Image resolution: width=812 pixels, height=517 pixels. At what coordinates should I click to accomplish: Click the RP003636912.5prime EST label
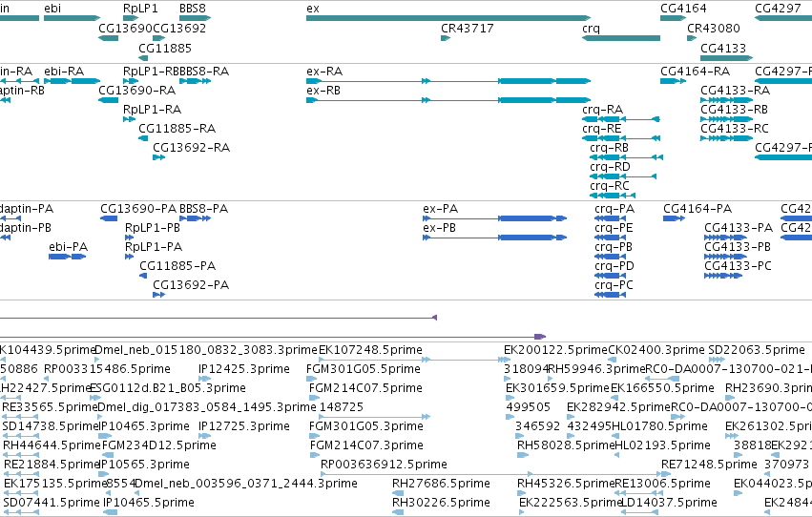click(x=384, y=465)
